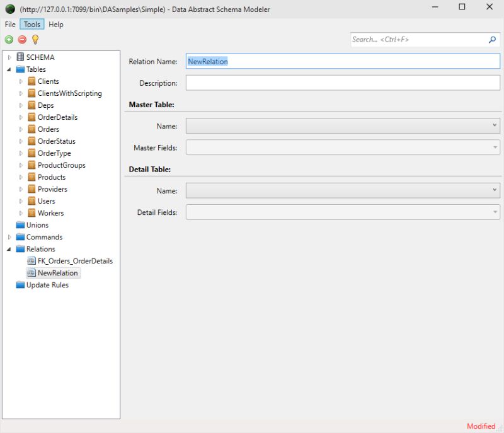
Task: Click the Users table icon
Action: [x=31, y=201]
